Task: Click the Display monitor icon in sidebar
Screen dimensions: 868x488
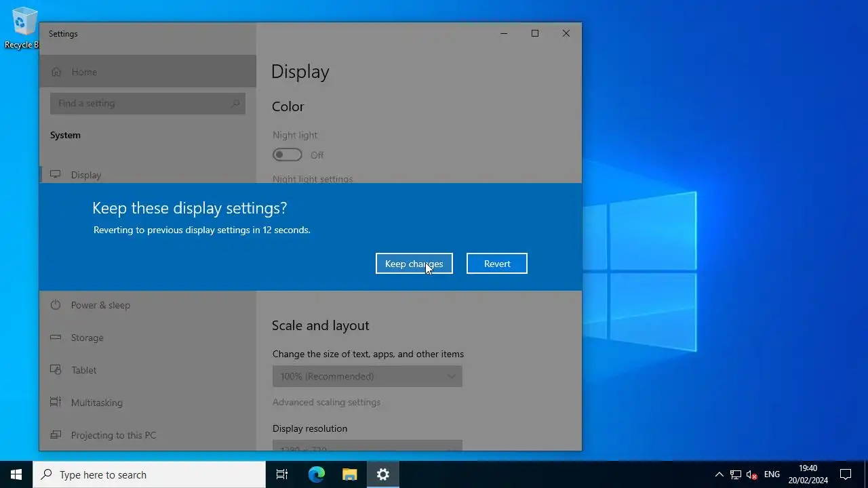Action: pos(56,175)
